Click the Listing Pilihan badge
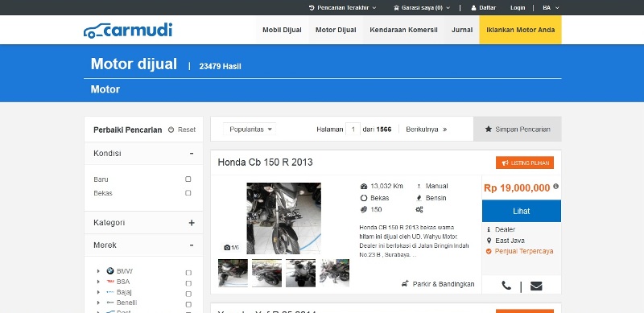Image resolution: width=644 pixels, height=313 pixels. (525, 163)
